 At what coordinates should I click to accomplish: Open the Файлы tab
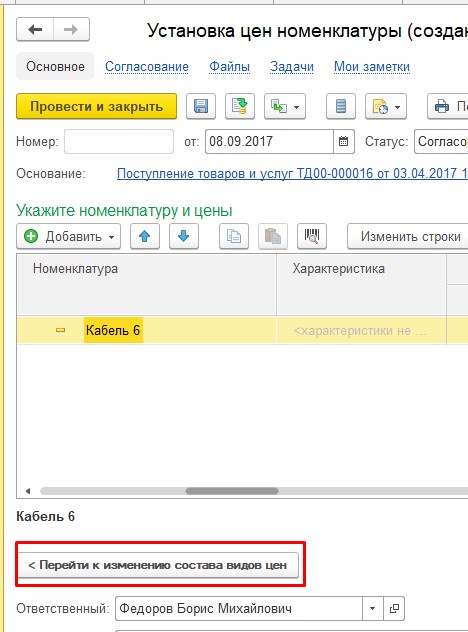pyautogui.click(x=229, y=67)
